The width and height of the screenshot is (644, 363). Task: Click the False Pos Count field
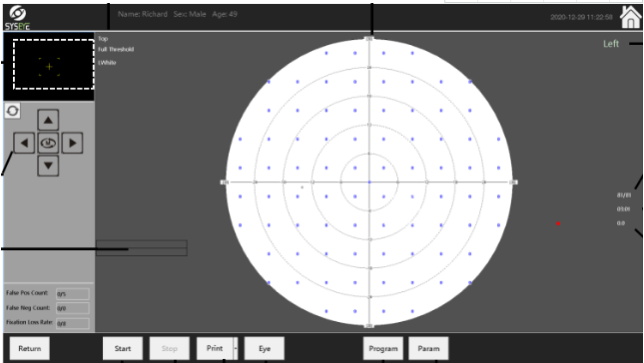[73, 293]
